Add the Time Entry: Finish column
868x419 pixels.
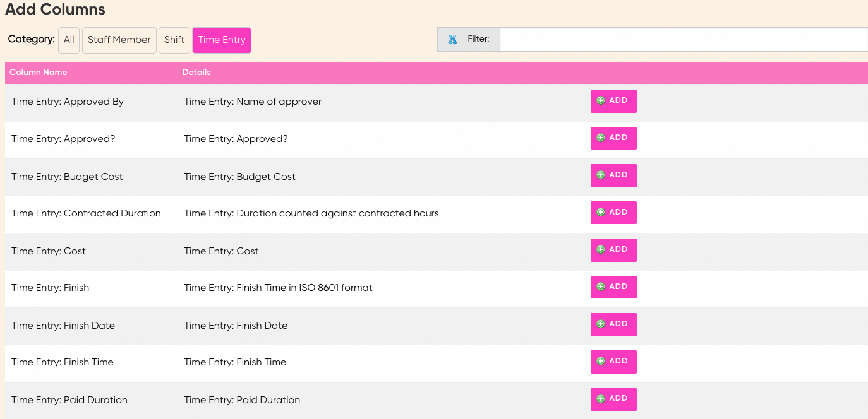[x=613, y=287]
